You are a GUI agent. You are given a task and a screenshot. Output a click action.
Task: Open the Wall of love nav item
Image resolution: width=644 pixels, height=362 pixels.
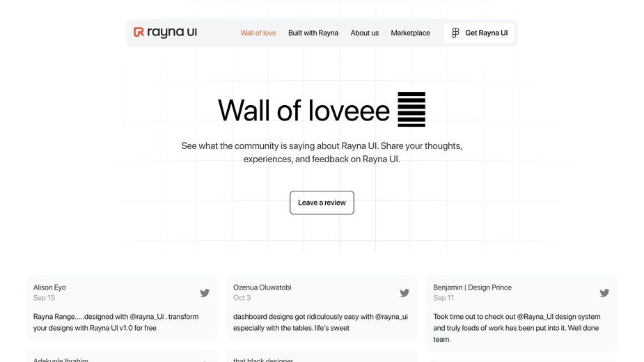(258, 33)
